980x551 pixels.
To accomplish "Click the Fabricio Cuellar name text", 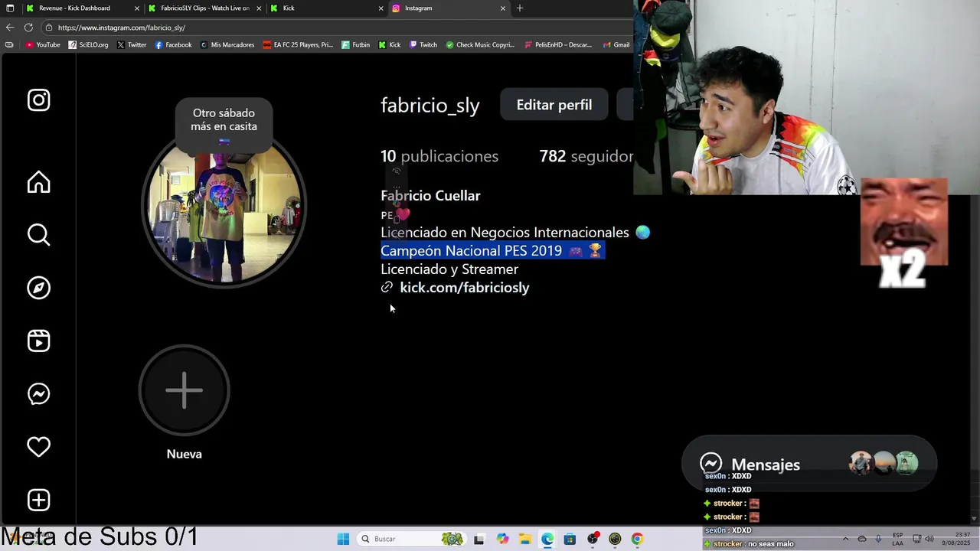I will tap(430, 196).
